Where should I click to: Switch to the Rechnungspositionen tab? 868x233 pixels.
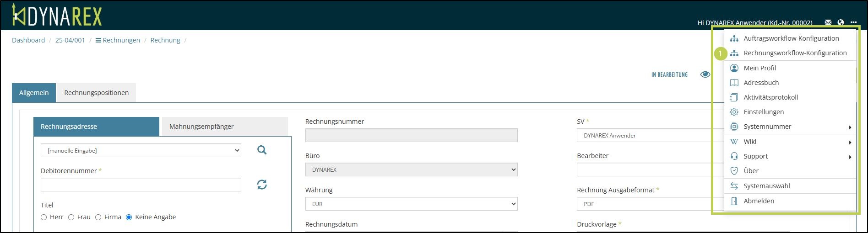tap(96, 93)
